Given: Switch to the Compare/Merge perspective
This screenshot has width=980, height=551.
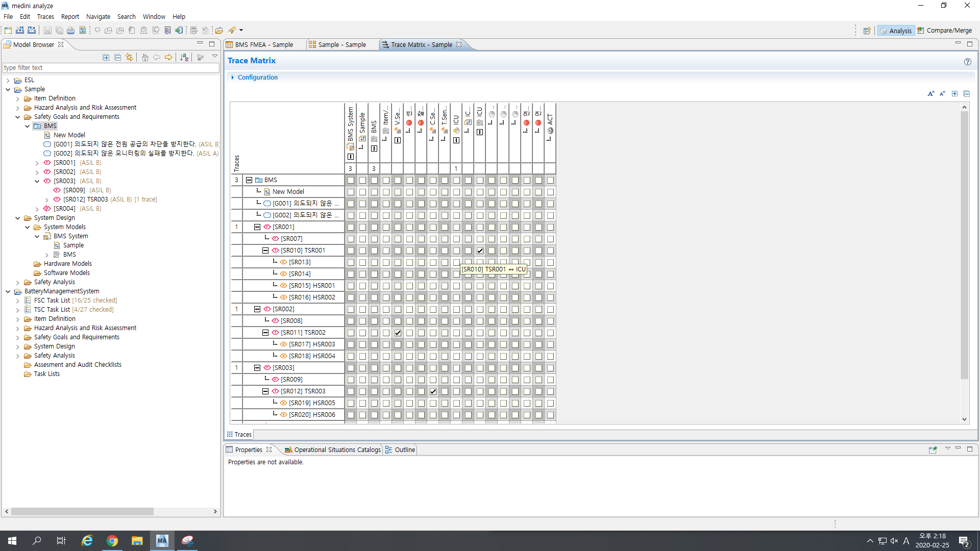Looking at the screenshot, I should [x=945, y=31].
